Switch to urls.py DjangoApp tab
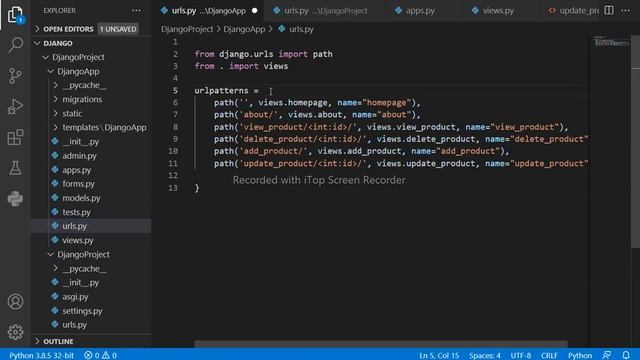This screenshot has height=360, width=640. pyautogui.click(x=209, y=11)
